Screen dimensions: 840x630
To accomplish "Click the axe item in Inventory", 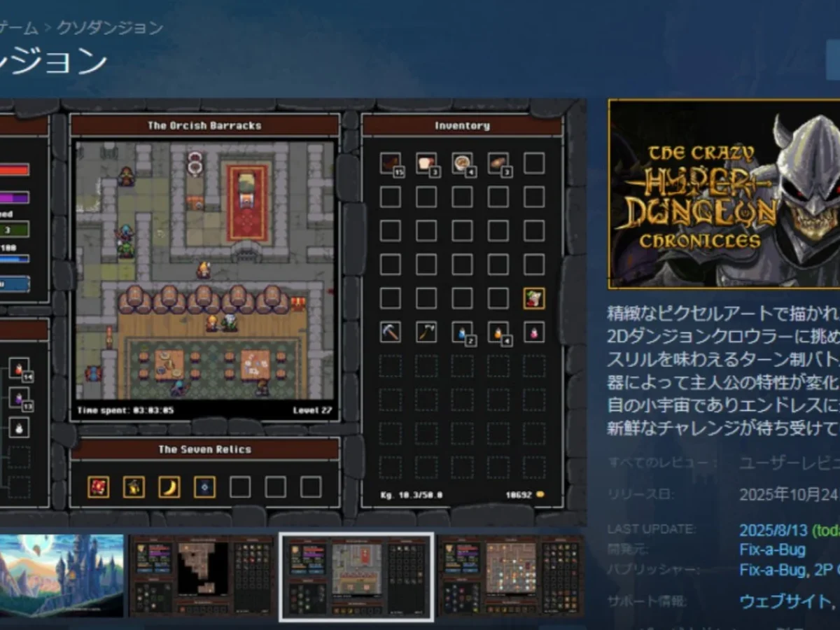I will pos(426,332).
